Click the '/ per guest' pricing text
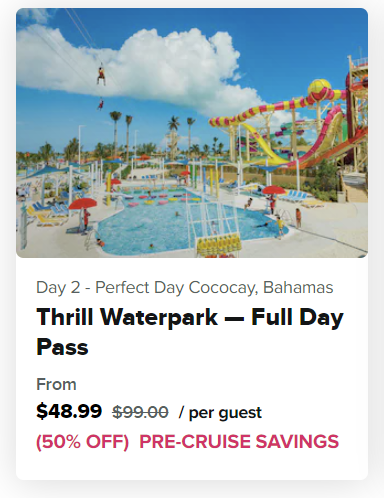 [x=220, y=413]
